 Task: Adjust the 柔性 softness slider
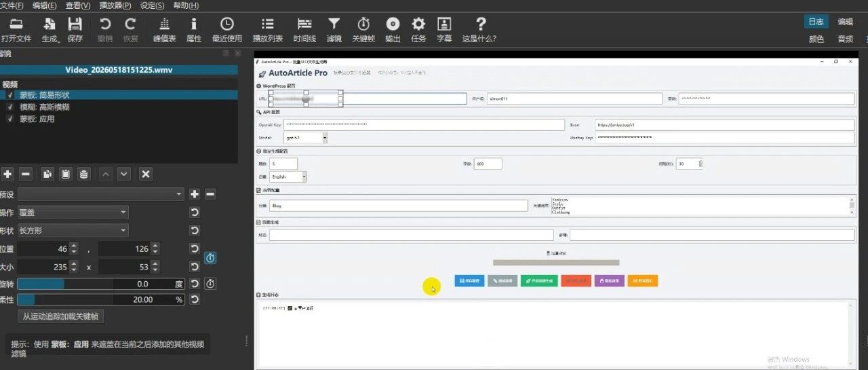click(x=100, y=299)
